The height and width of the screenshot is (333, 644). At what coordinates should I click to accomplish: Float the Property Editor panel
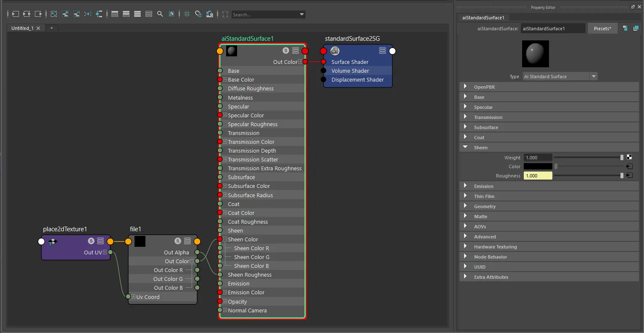633,7
